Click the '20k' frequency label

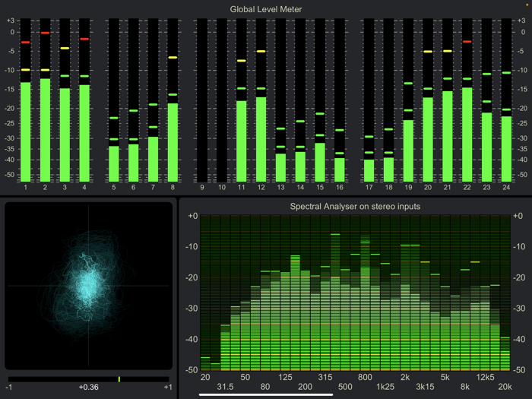point(505,387)
